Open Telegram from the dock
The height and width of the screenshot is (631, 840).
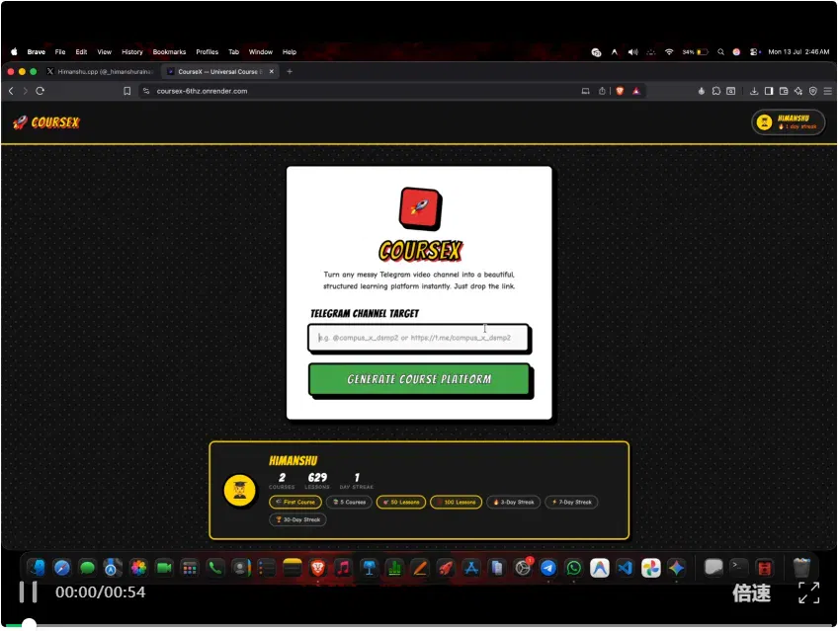(548, 569)
